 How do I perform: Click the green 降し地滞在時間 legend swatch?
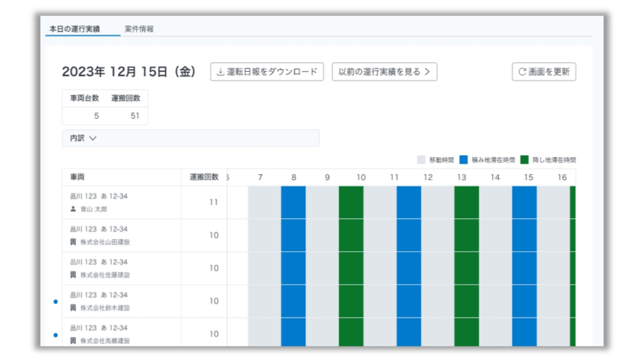(524, 160)
